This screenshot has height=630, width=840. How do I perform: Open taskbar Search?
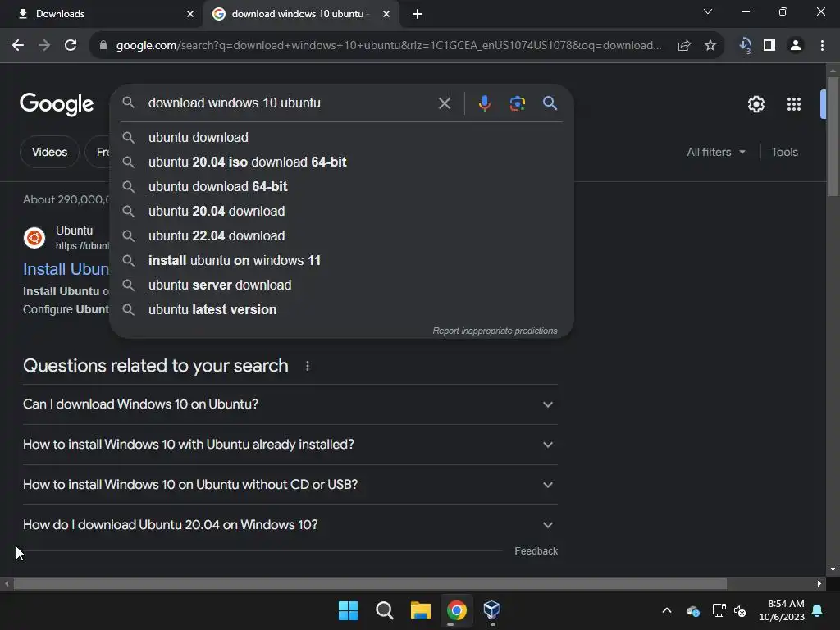click(x=385, y=610)
